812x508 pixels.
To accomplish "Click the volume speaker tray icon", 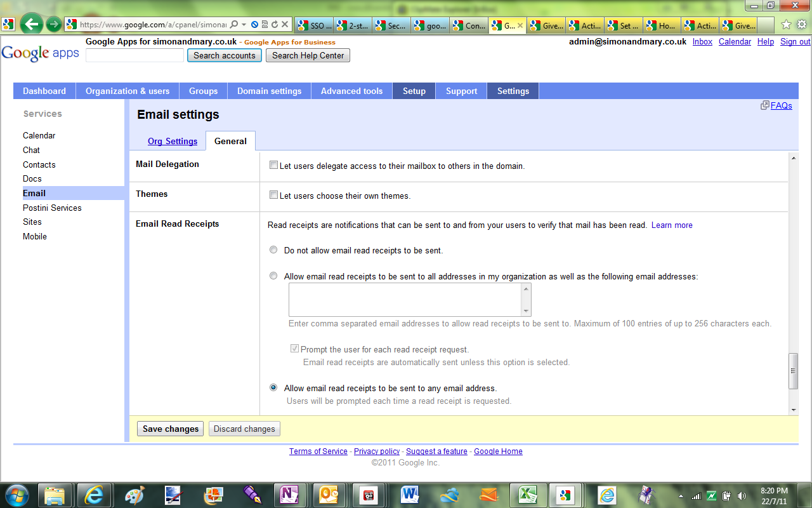I will pos(742,495).
